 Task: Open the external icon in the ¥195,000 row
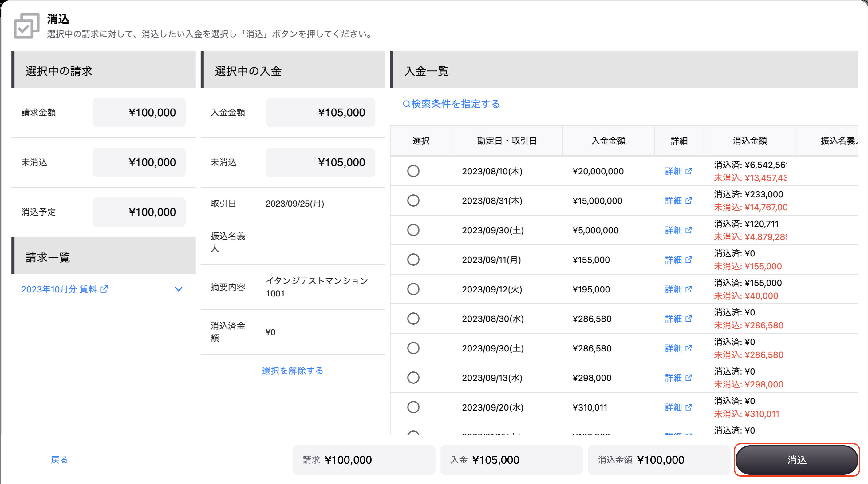click(689, 289)
